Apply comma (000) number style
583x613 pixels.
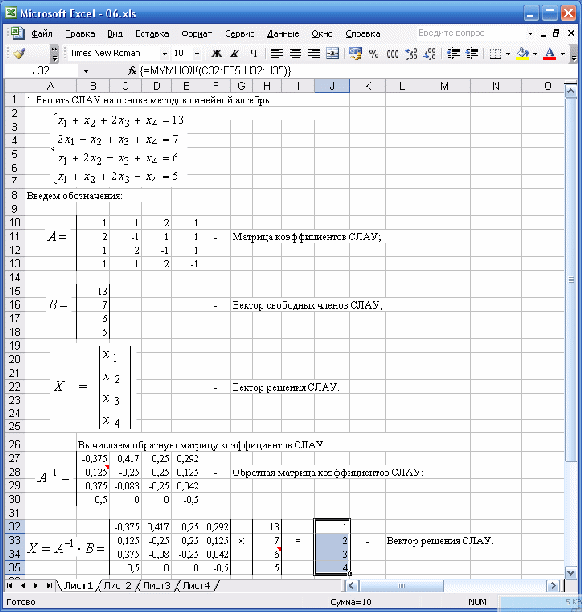tap(392, 54)
